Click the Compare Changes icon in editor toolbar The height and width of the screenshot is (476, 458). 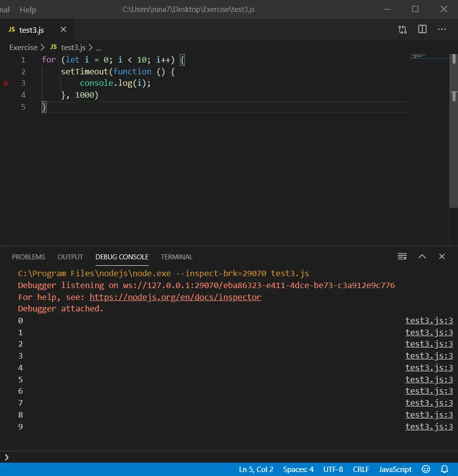point(402,30)
